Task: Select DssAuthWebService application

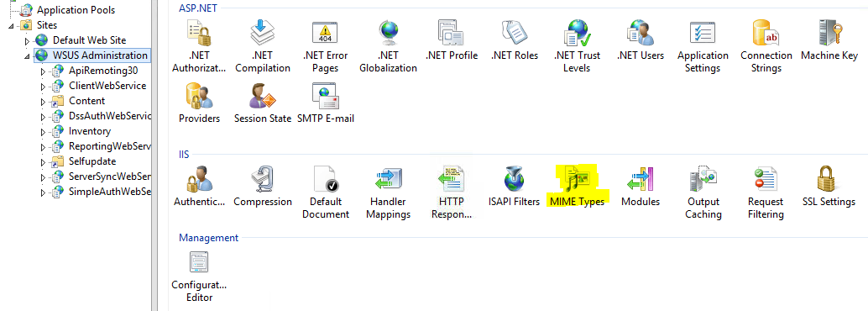Action: [x=110, y=117]
